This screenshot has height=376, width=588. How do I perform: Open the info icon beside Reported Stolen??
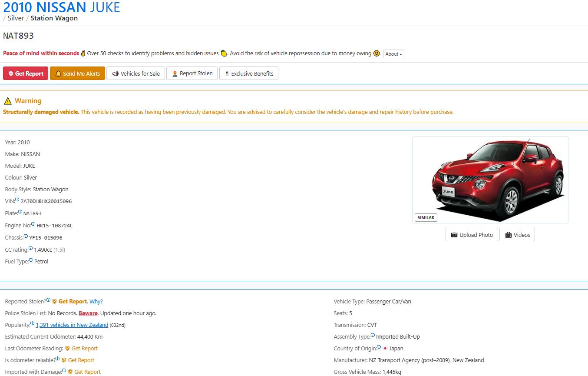48,300
